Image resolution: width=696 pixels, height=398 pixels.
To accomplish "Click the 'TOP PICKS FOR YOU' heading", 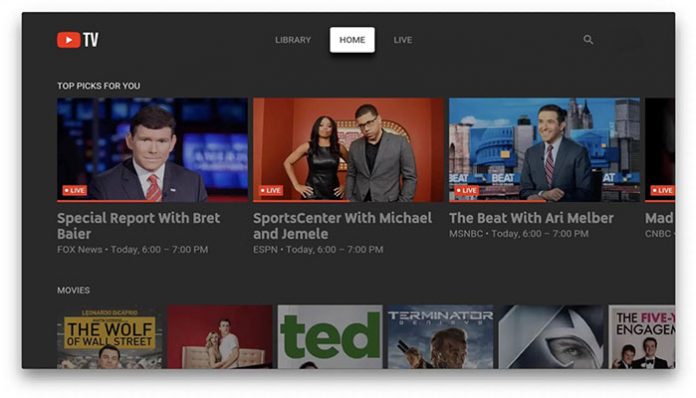I will click(x=99, y=86).
